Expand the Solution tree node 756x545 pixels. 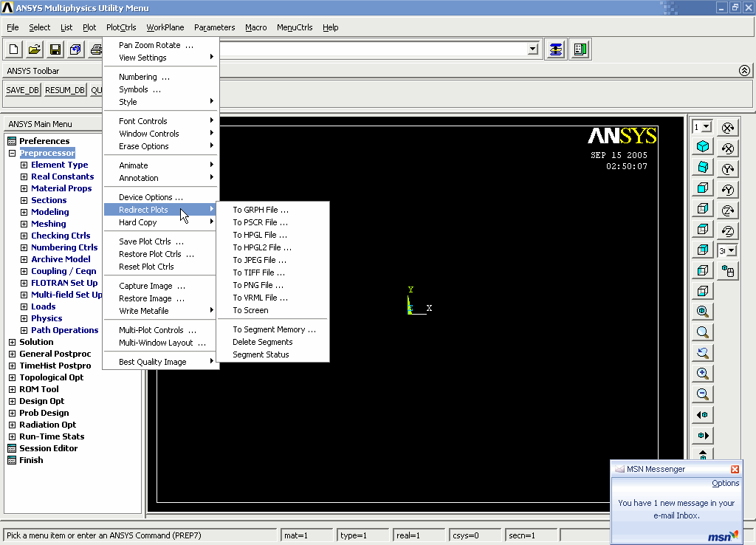tap(12, 342)
